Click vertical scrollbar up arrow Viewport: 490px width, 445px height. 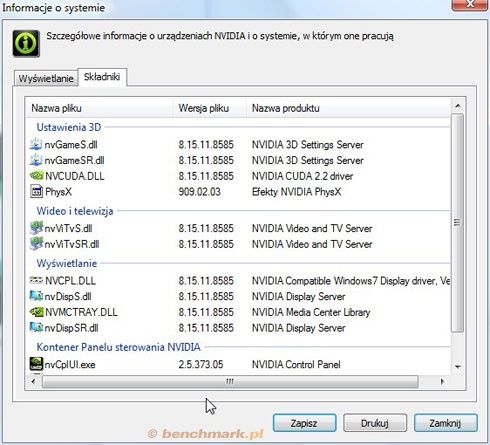pyautogui.click(x=458, y=106)
